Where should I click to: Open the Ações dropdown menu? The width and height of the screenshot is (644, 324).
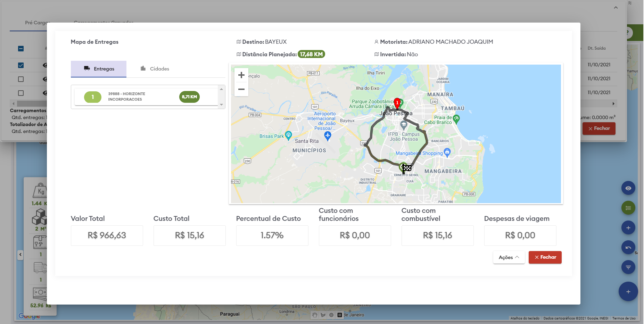(x=509, y=257)
